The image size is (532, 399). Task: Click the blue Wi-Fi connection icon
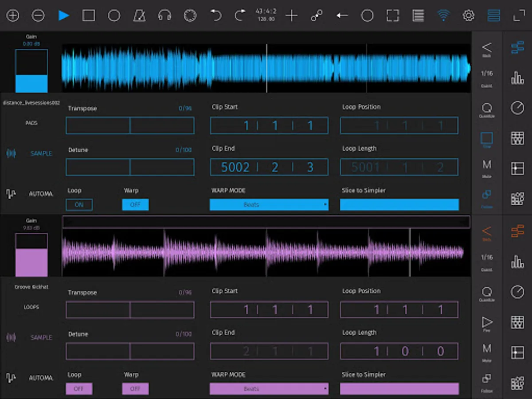(442, 16)
